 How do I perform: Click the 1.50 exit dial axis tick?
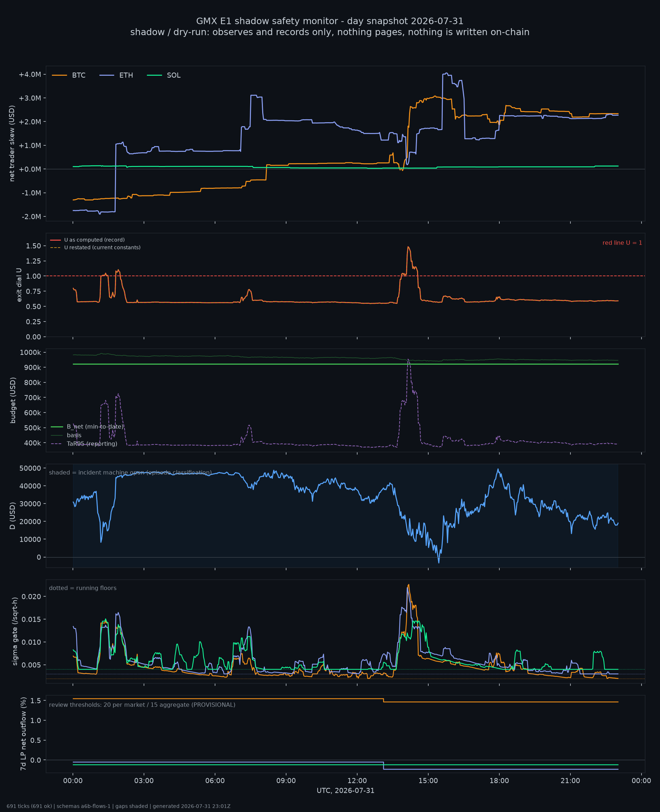[33, 246]
